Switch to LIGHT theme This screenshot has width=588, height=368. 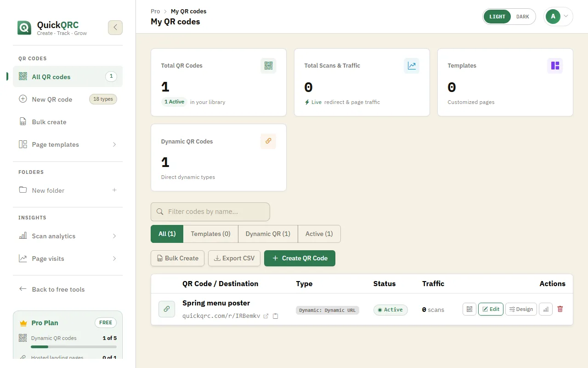497,17
